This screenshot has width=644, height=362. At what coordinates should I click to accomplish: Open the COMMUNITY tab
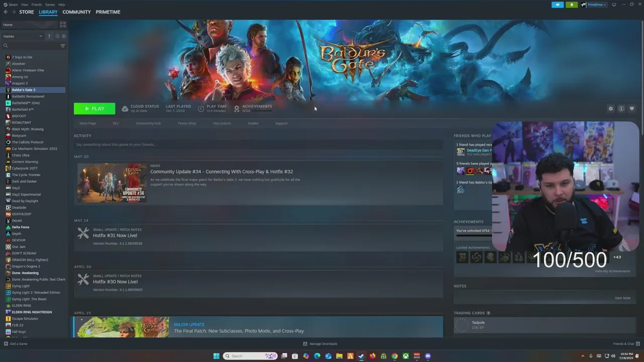point(76,12)
